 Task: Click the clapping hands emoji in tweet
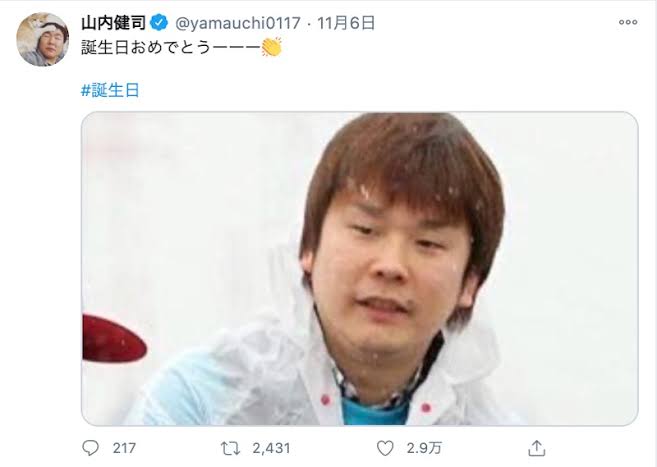pyautogui.click(x=271, y=47)
